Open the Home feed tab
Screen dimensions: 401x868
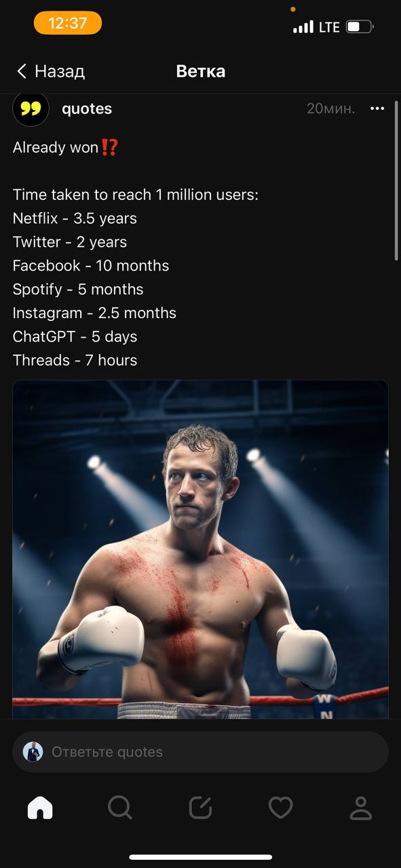(40, 808)
